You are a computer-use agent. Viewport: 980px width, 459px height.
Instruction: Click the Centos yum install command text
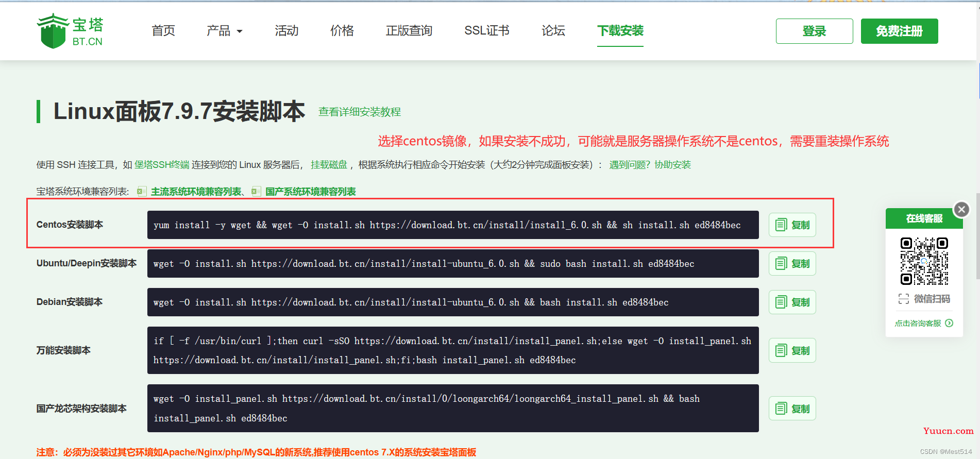coord(447,225)
